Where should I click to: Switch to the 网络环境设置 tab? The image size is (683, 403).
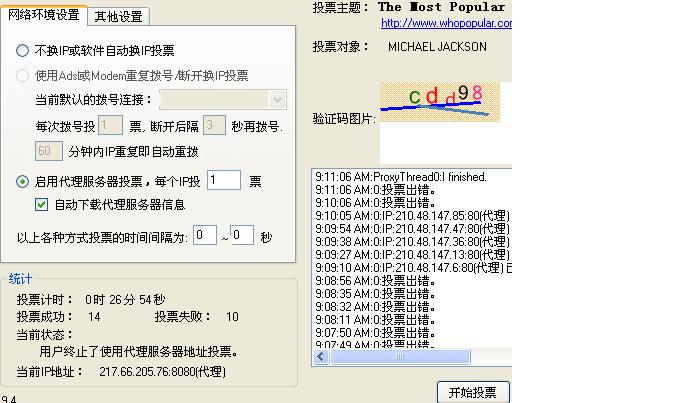click(x=44, y=15)
